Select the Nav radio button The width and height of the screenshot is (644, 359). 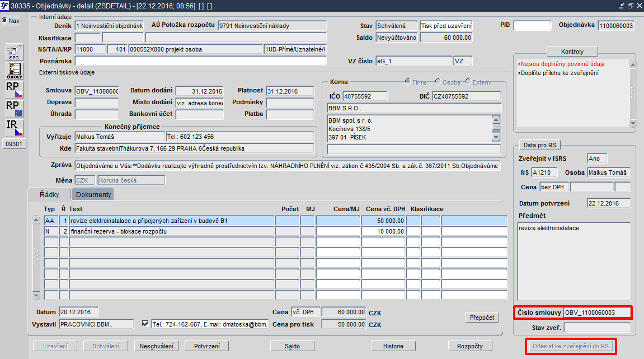click(x=4, y=20)
